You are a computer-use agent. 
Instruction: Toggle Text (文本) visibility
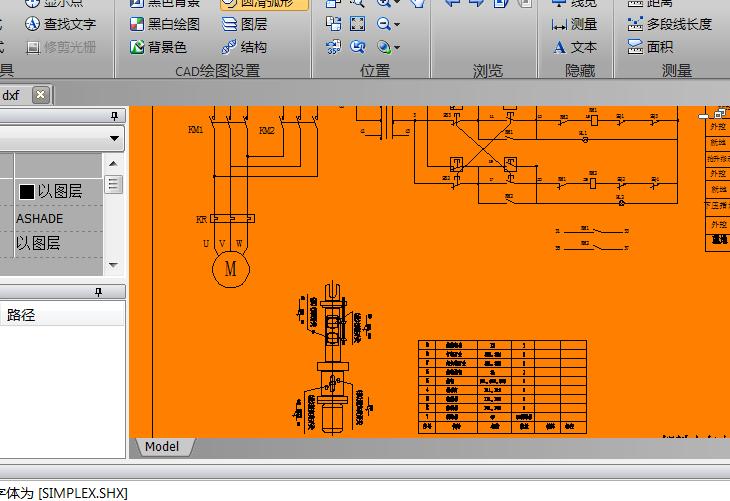point(574,47)
